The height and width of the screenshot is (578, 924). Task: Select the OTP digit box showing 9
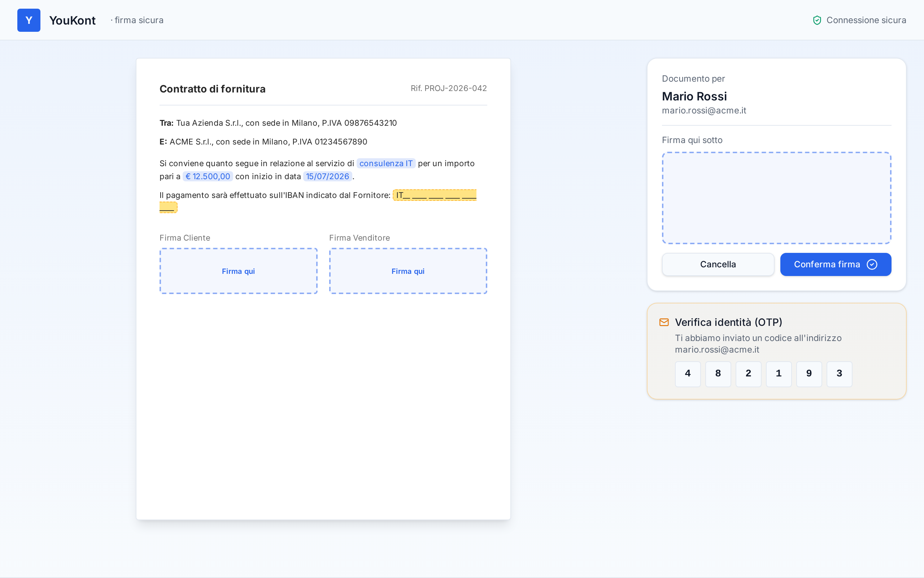point(809,374)
